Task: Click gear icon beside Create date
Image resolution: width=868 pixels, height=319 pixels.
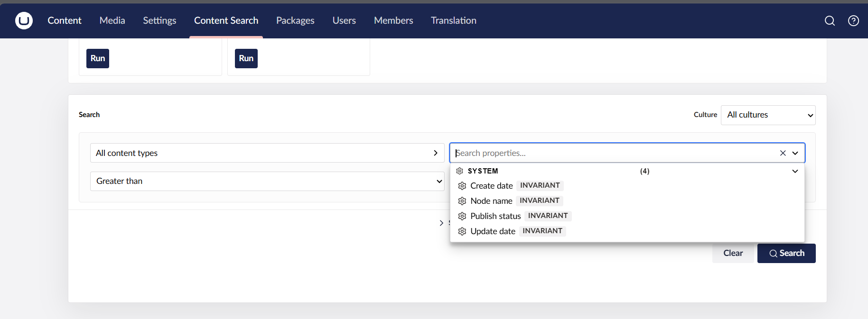Action: pos(462,186)
